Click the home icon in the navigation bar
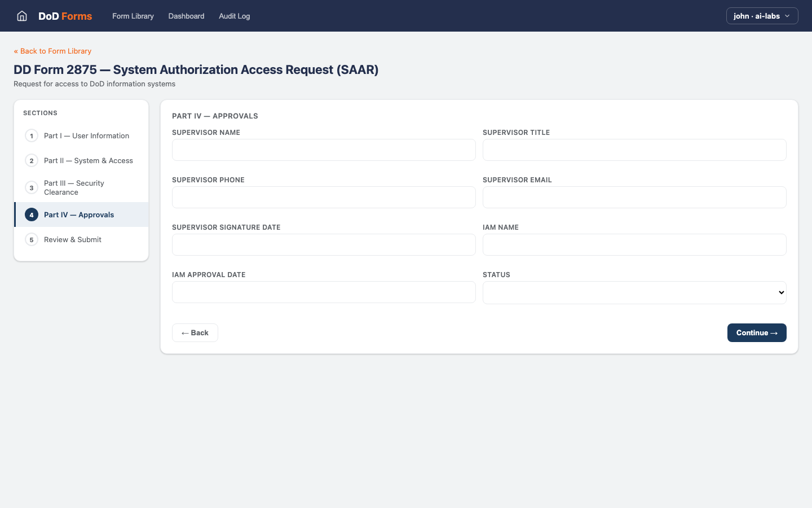812x508 pixels. (x=21, y=16)
